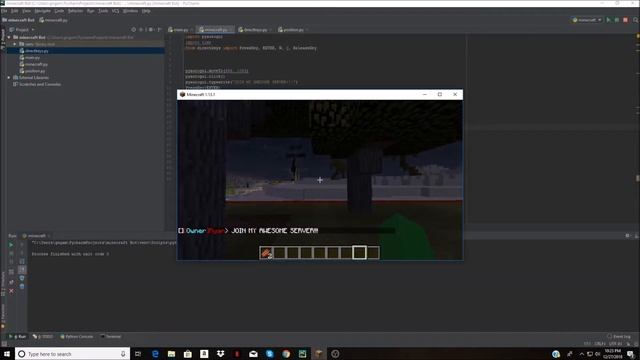Open Search Everywhere magnifier icon

(x=636, y=20)
